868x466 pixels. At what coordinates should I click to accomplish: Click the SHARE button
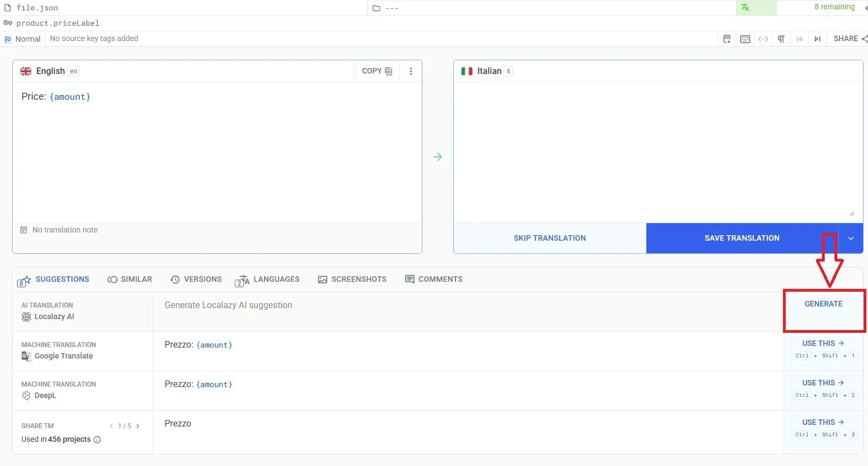tap(850, 38)
